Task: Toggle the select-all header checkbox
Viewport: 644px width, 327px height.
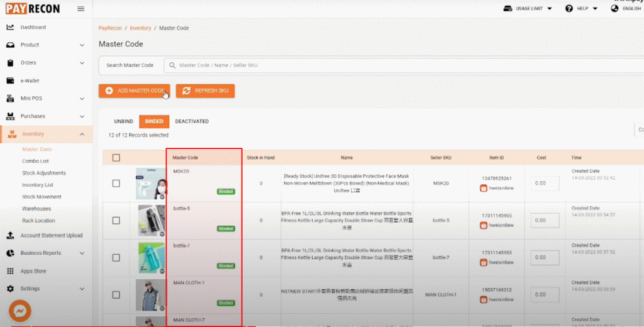Action: tap(116, 158)
